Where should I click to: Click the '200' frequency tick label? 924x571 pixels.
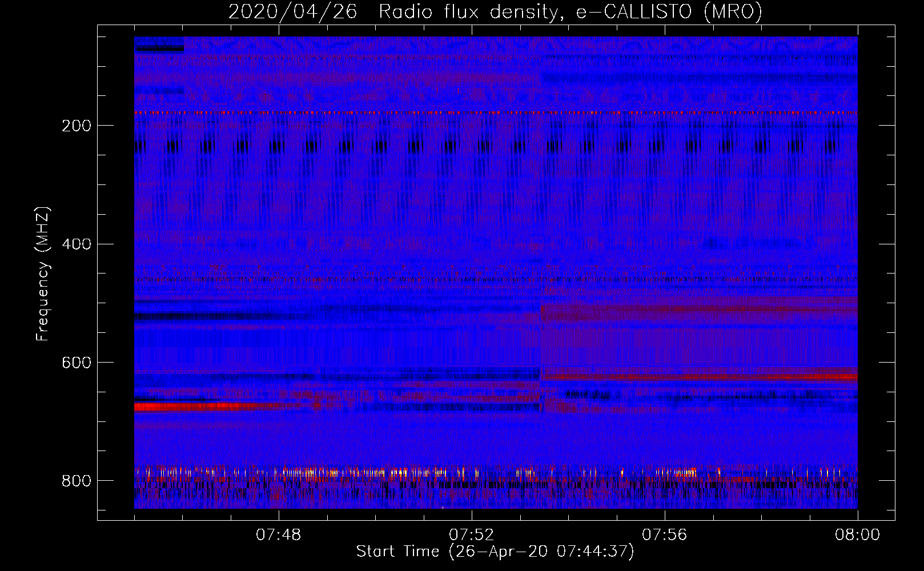click(x=77, y=126)
